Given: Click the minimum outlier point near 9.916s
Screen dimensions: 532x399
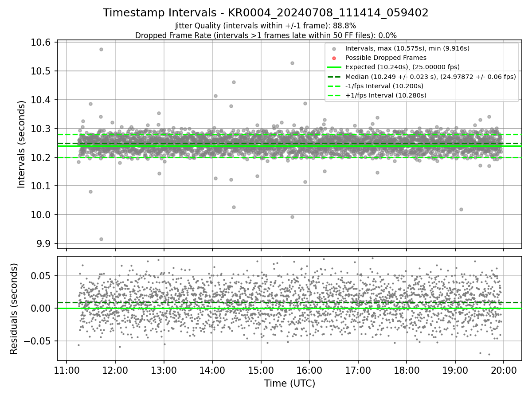Looking at the screenshot, I should click(x=101, y=239).
